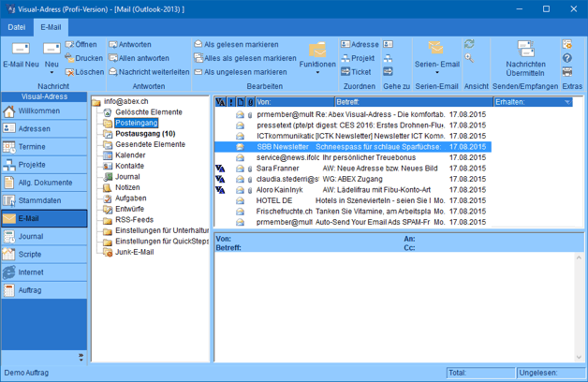This screenshot has height=382, width=588.
Task: Open the Notizen folder
Action: (127, 187)
